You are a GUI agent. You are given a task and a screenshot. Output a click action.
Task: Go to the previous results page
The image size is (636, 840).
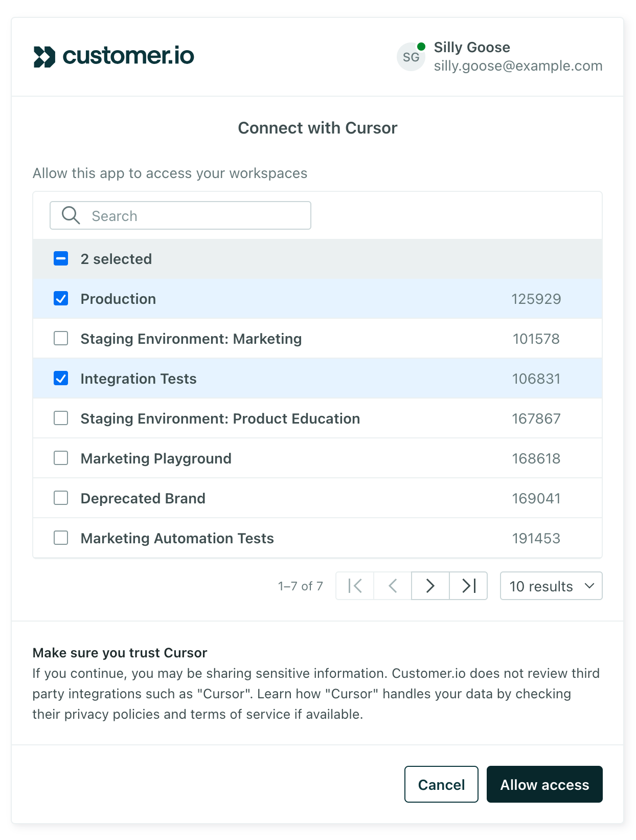click(x=393, y=586)
